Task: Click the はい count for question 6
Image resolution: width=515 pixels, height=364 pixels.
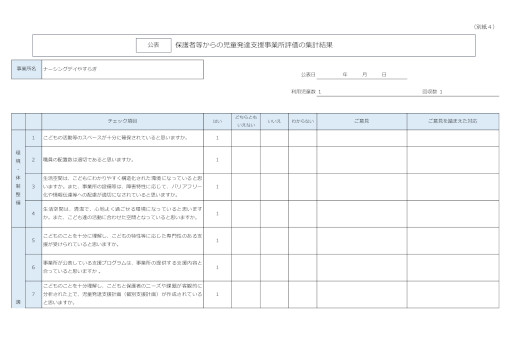Action: pyautogui.click(x=217, y=267)
